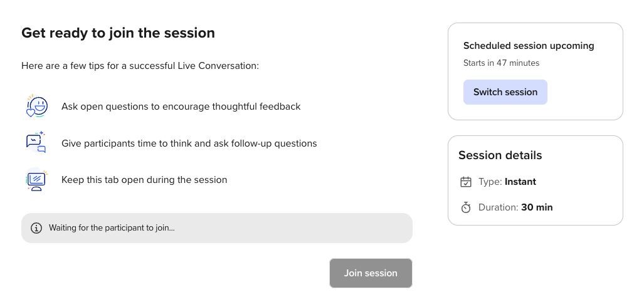Click the 'Ask open questions' tip text
Image resolution: width=644 pixels, height=307 pixels.
click(181, 107)
